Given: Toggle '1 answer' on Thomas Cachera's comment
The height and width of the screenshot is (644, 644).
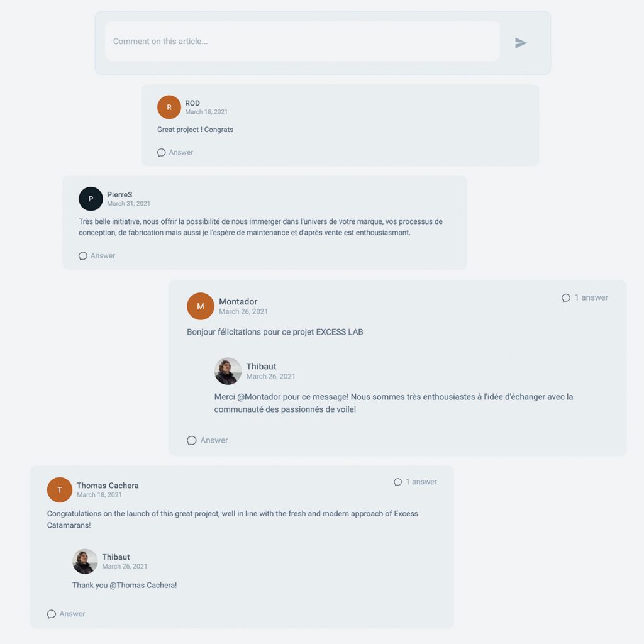Looking at the screenshot, I should pyautogui.click(x=415, y=482).
